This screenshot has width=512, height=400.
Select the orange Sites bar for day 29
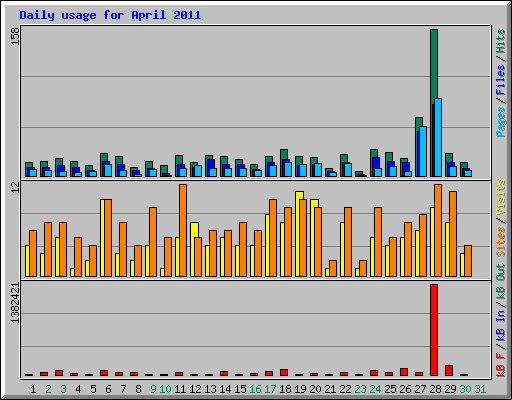pos(453,234)
